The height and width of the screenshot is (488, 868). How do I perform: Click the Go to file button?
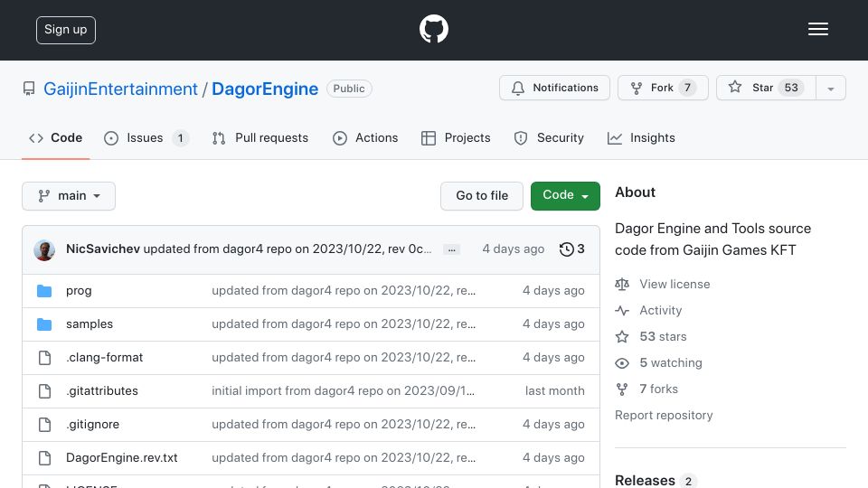[482, 196]
